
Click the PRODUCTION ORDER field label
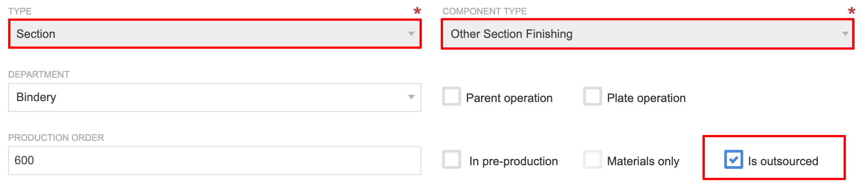[x=56, y=138]
